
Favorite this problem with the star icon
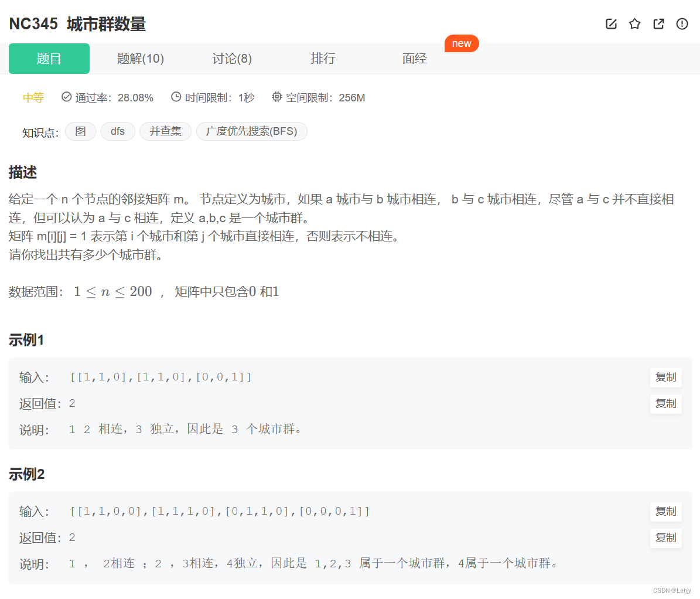coord(635,23)
